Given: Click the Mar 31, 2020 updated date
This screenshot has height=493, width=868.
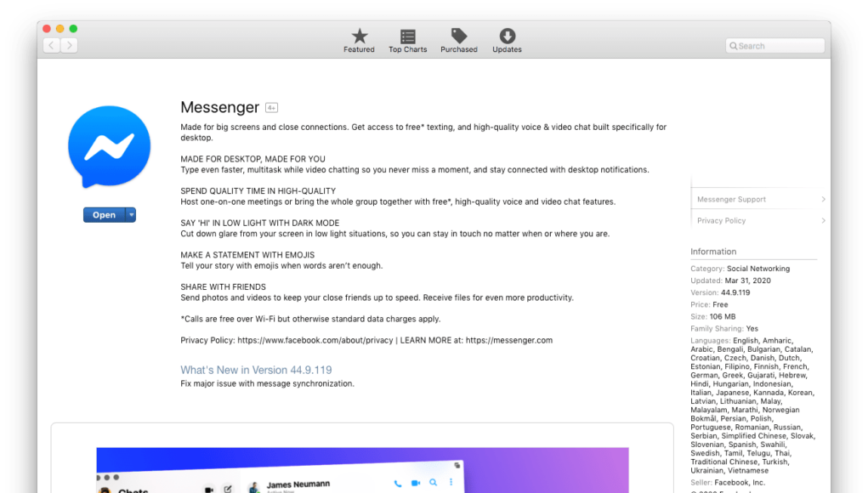Looking at the screenshot, I should pos(747,280).
